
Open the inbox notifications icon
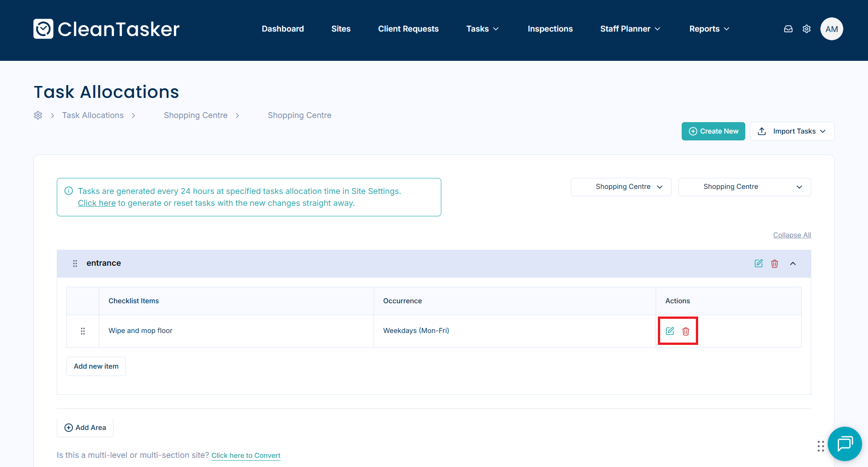tap(788, 29)
